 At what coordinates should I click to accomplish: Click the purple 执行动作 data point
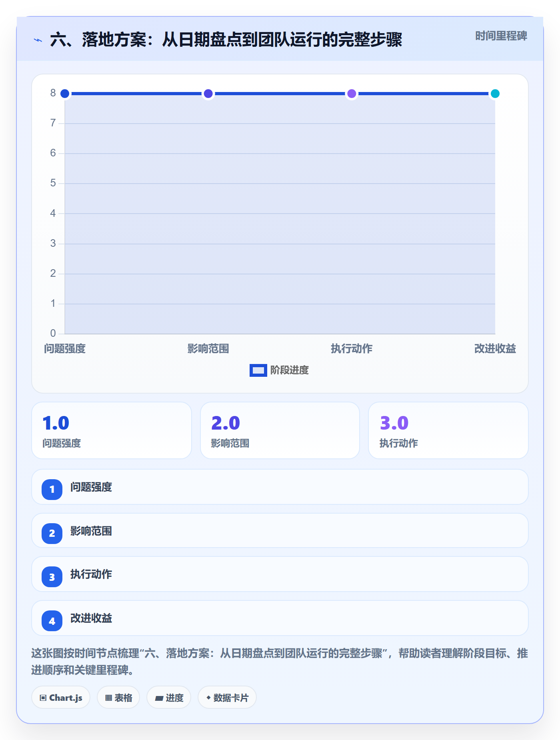pos(352,94)
